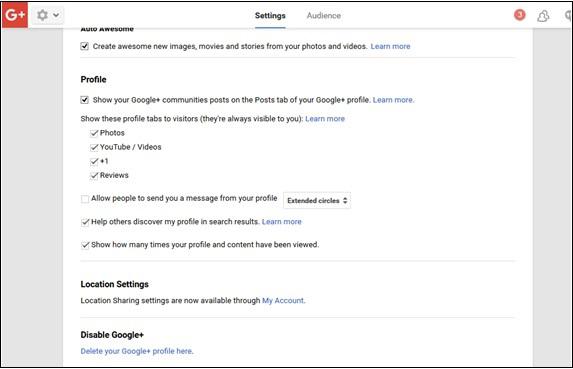573x369 pixels.
Task: Toggle Help others discover my profile
Action: tap(85, 222)
